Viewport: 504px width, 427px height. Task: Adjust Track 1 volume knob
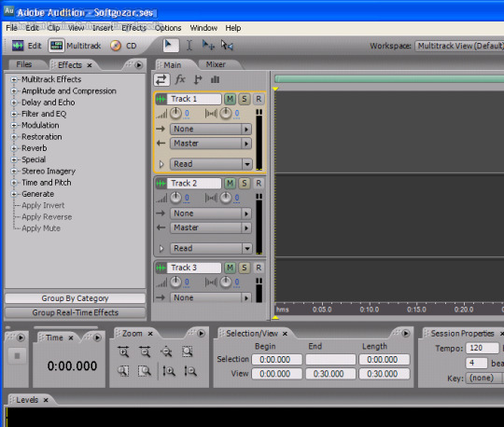coord(175,113)
